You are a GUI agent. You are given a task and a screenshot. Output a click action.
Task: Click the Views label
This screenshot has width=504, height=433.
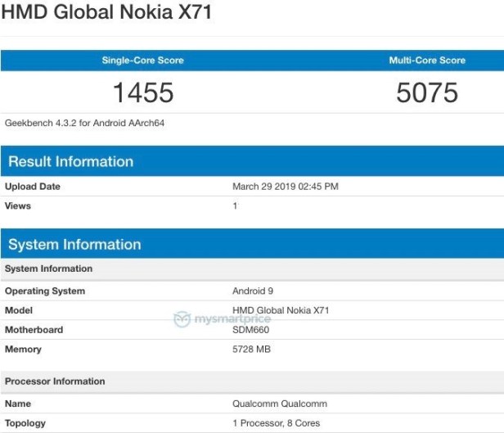[18, 205]
